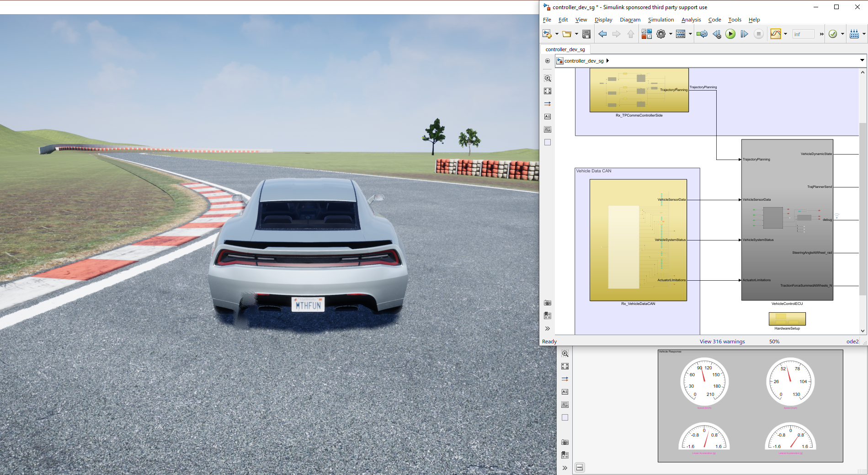Collapse the panel with the minus button
The width and height of the screenshot is (868, 475).
[x=580, y=467]
